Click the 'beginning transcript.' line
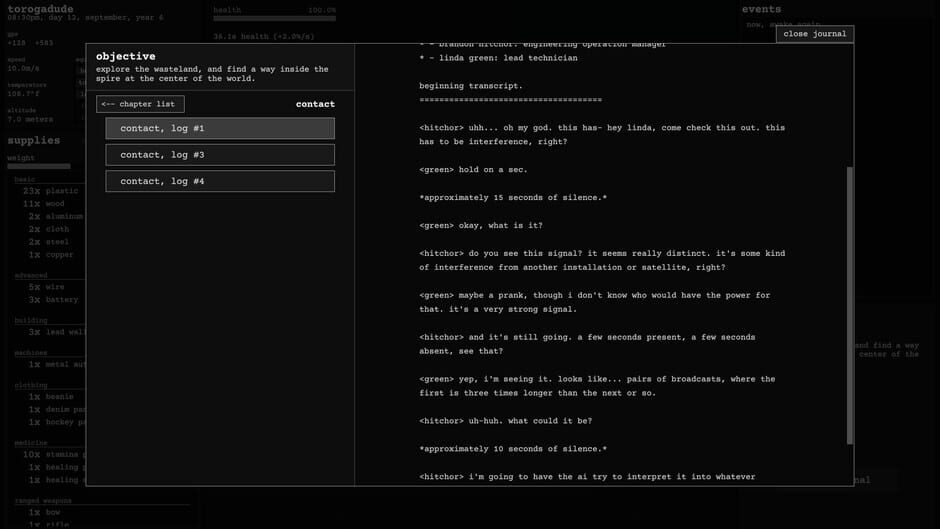This screenshot has height=529, width=940. pos(471,86)
